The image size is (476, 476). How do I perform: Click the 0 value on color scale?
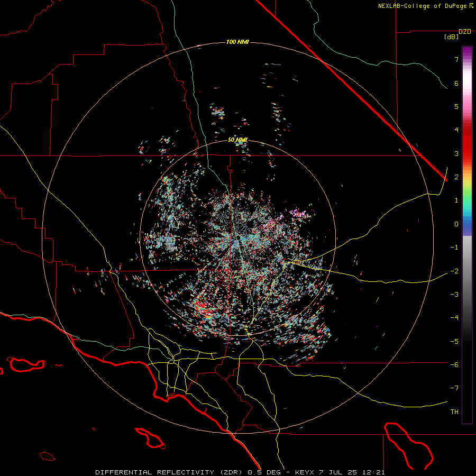point(456,224)
